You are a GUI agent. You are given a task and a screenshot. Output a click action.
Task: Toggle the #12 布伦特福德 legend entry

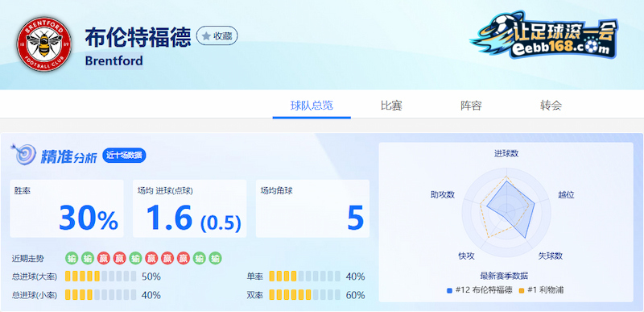479,290
